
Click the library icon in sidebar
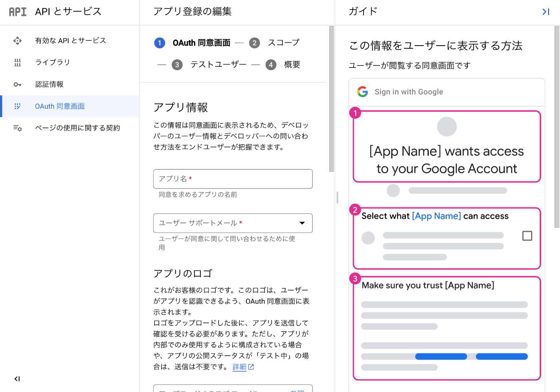pyautogui.click(x=18, y=62)
